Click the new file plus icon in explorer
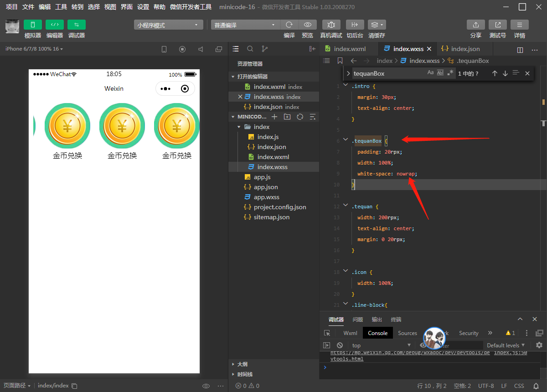Viewport: 547px width, 392px height. pos(274,117)
